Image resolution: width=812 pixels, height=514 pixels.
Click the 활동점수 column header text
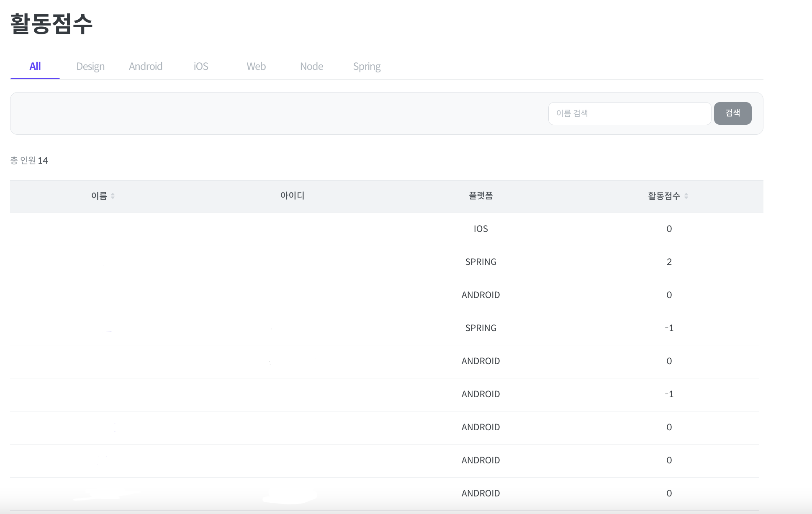click(x=664, y=196)
